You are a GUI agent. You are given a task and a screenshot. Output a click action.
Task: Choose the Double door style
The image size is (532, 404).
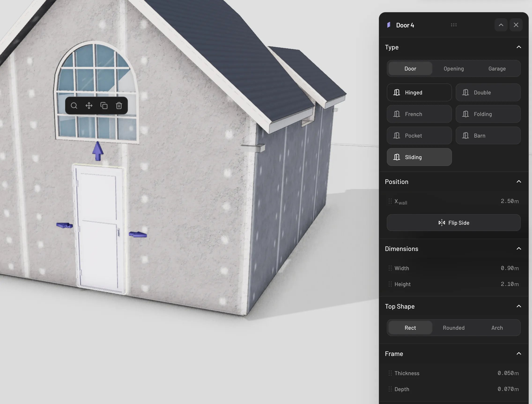point(488,93)
